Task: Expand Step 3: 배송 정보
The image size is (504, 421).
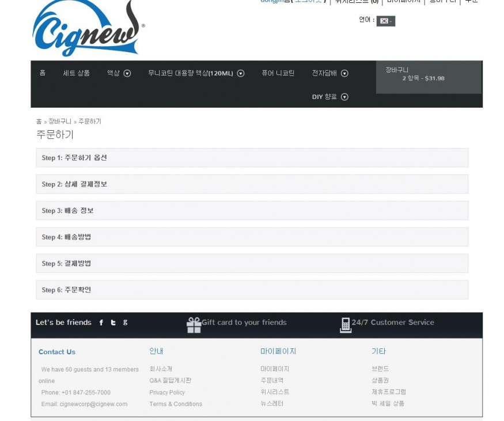Action: coord(252,211)
